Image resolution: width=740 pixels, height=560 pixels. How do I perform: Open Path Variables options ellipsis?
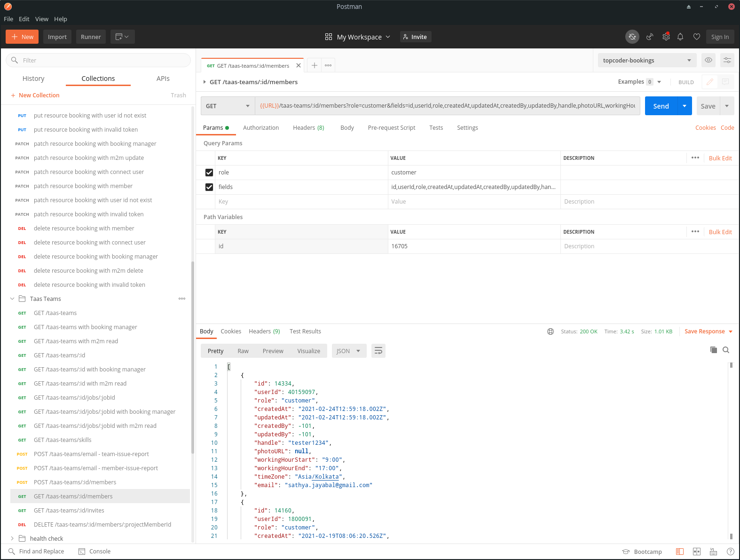[695, 231]
